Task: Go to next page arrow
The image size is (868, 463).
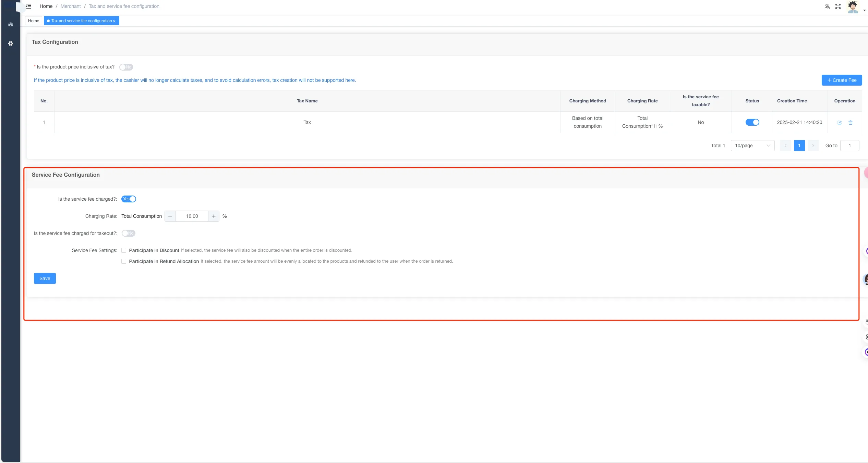Action: coord(813,146)
